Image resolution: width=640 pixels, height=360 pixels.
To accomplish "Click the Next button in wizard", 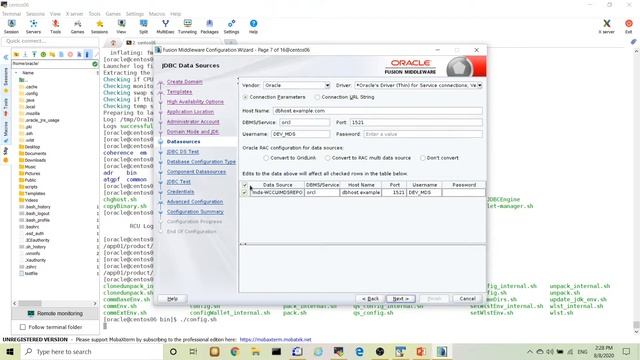I will click(401, 299).
